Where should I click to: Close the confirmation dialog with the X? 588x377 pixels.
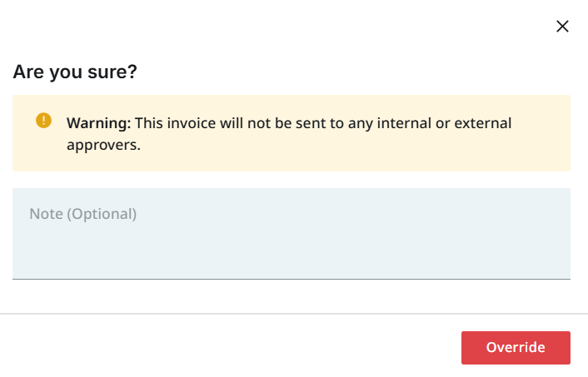point(562,26)
